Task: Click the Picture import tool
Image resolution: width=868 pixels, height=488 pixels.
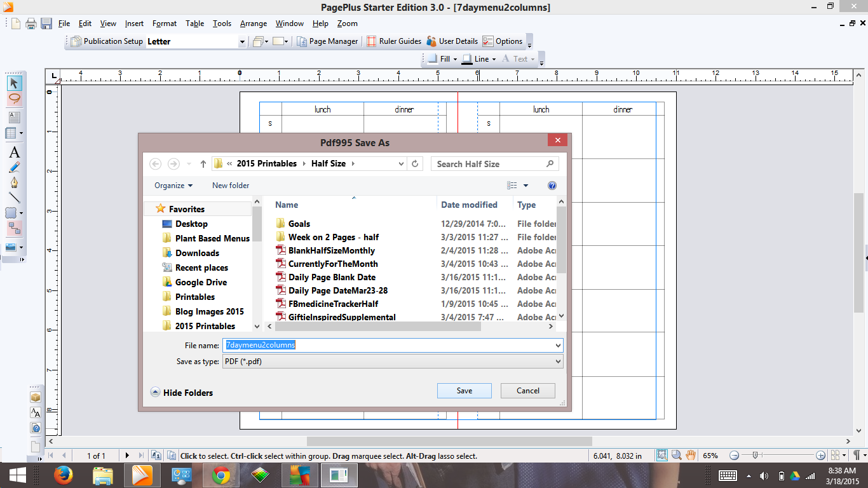Action: (x=11, y=247)
